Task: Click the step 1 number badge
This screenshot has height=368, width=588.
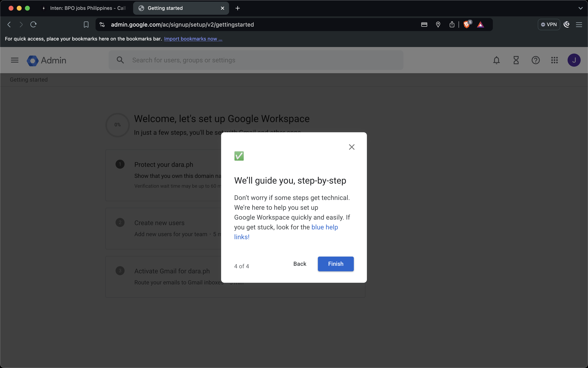Action: point(120,164)
